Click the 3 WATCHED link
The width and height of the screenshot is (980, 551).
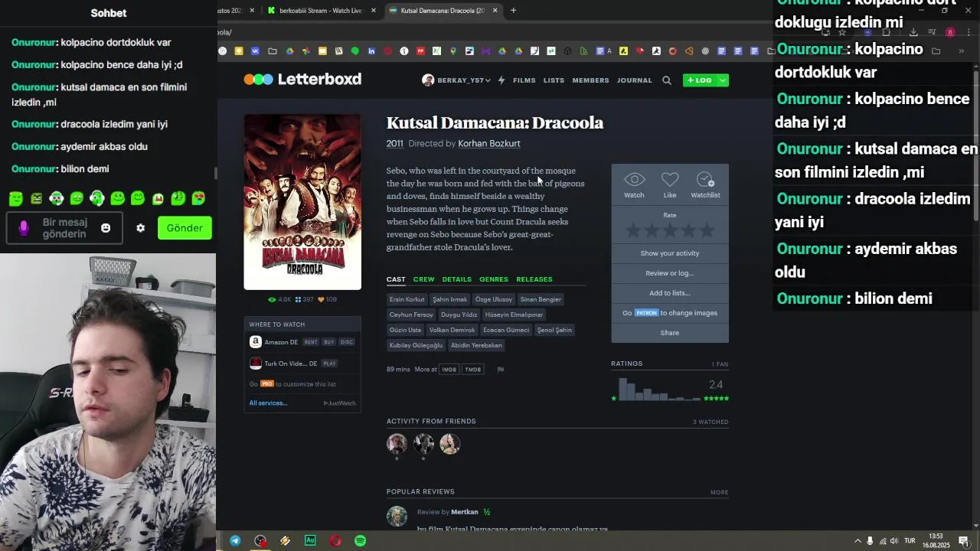click(710, 422)
